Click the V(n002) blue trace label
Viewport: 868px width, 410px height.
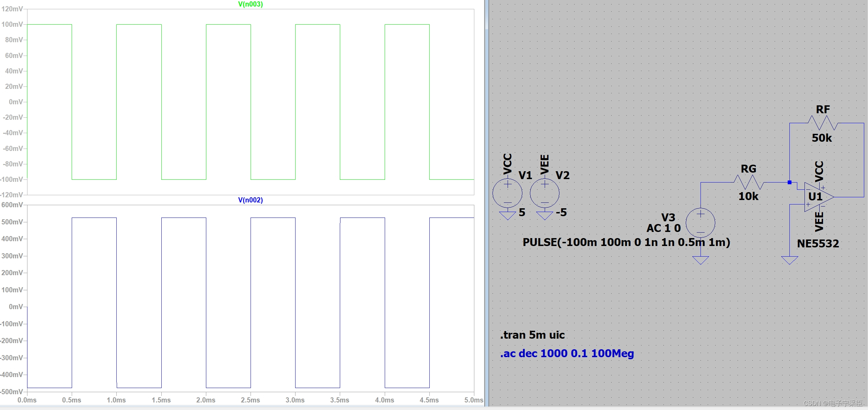[250, 200]
